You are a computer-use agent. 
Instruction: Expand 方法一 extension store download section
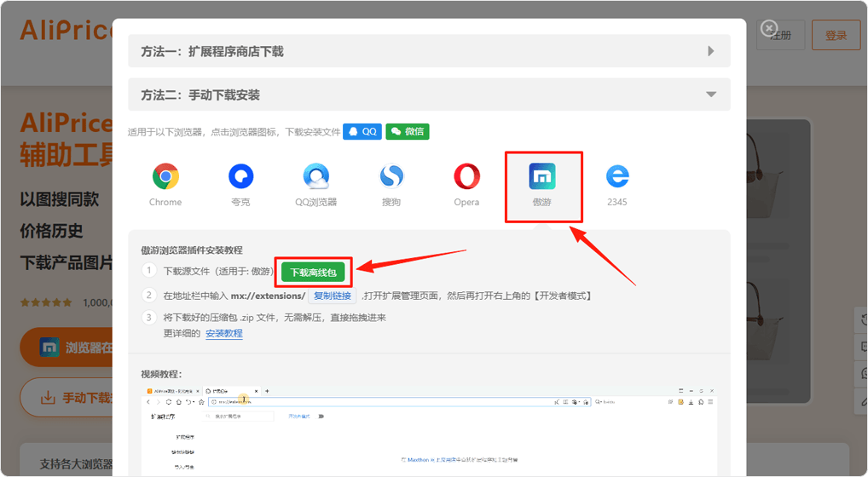(x=429, y=51)
